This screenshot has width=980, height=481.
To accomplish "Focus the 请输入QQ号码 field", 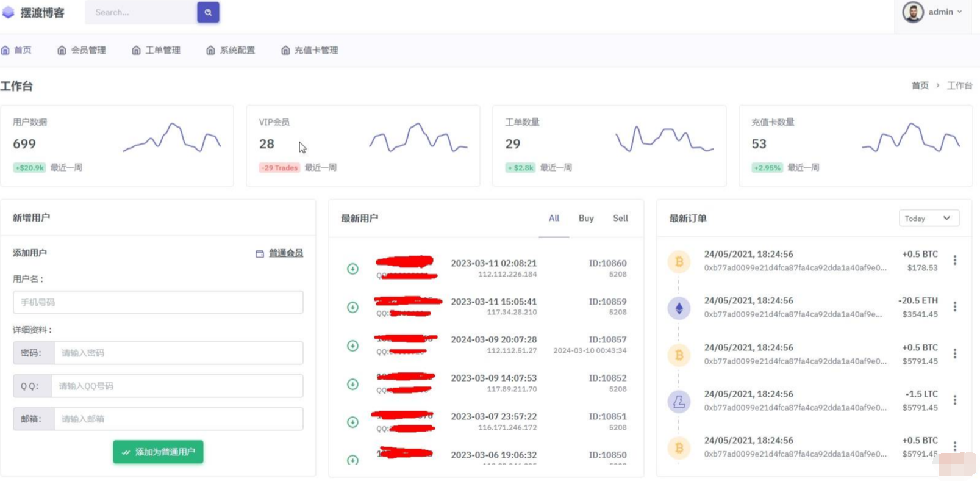I will click(x=177, y=386).
